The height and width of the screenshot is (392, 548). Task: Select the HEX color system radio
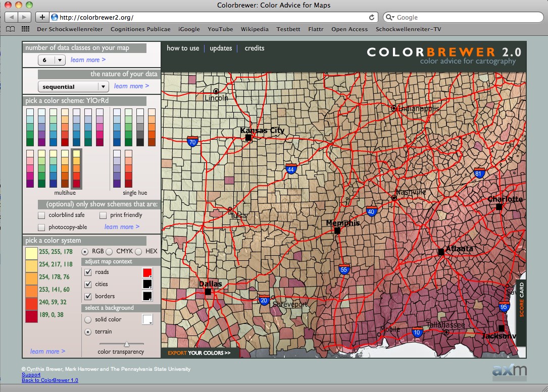point(138,251)
